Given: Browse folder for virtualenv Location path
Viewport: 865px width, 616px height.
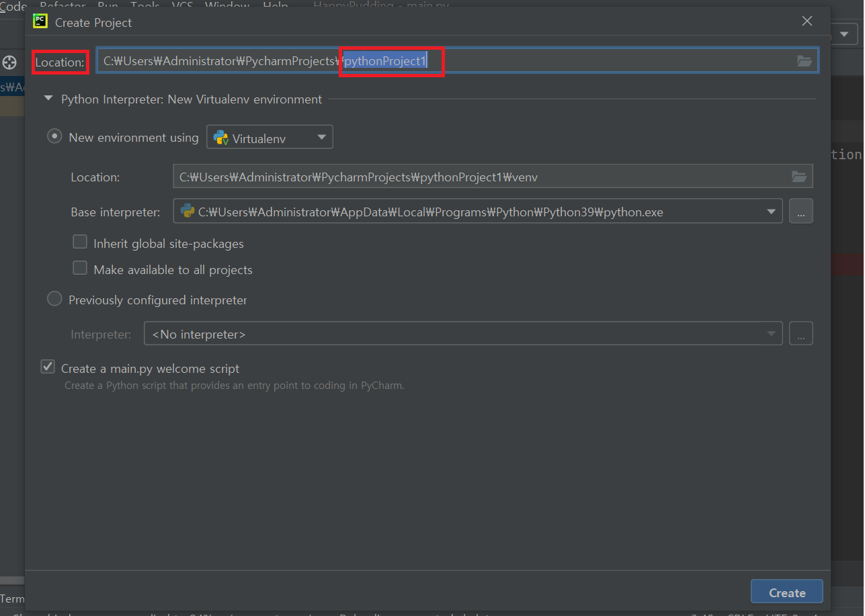Looking at the screenshot, I should pos(798,177).
